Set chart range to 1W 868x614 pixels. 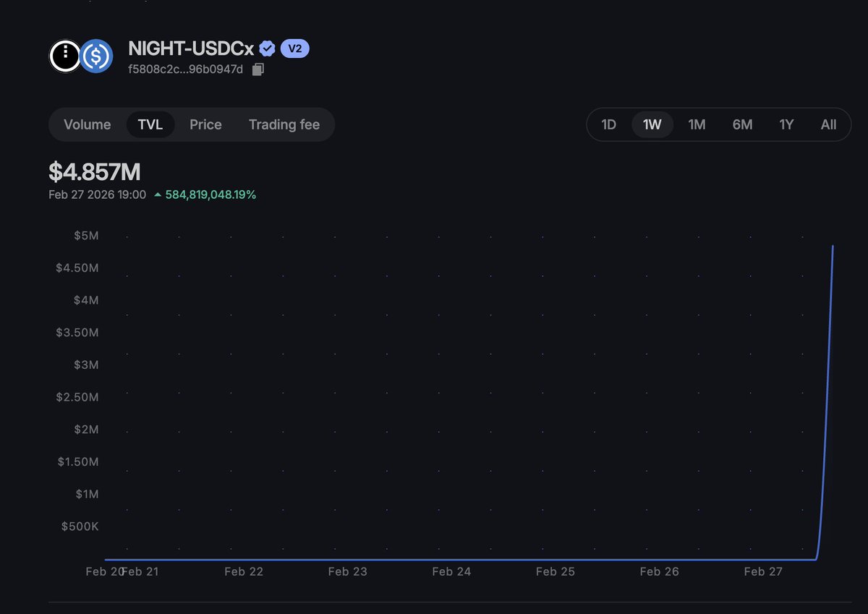(652, 124)
